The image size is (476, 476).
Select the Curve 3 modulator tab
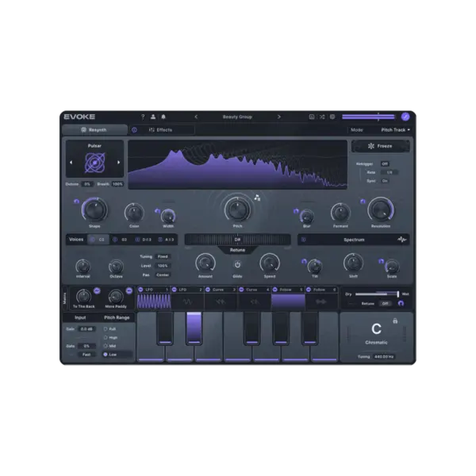(221, 290)
